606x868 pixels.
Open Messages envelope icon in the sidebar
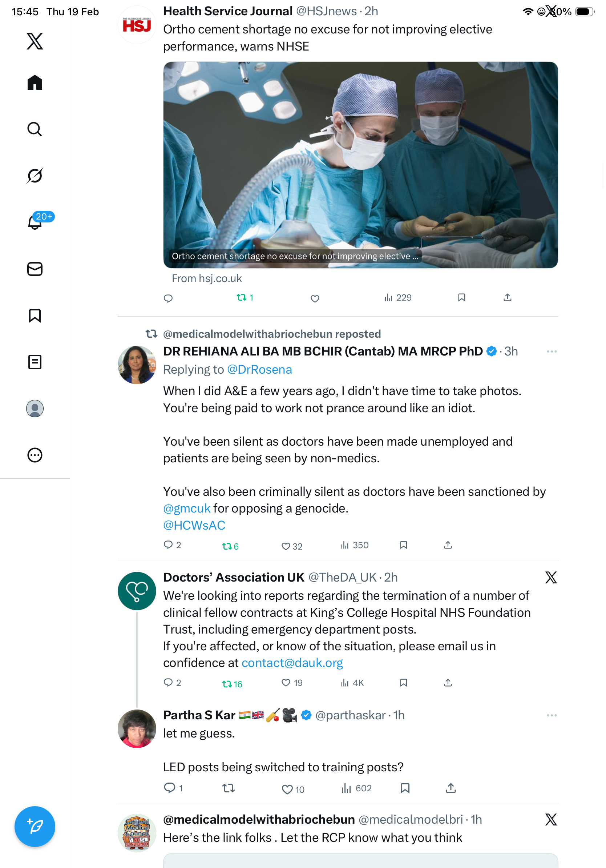click(35, 269)
